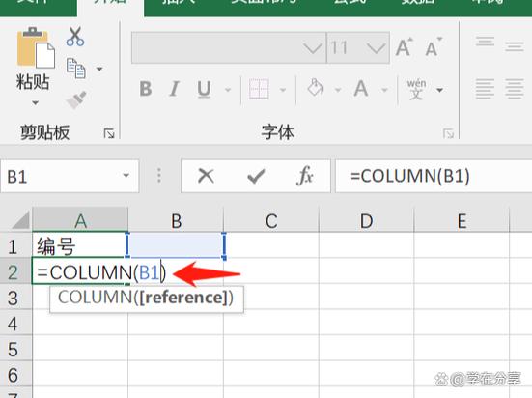
Task: Open the Paste options arrow under 粘贴
Action: pyautogui.click(x=36, y=103)
